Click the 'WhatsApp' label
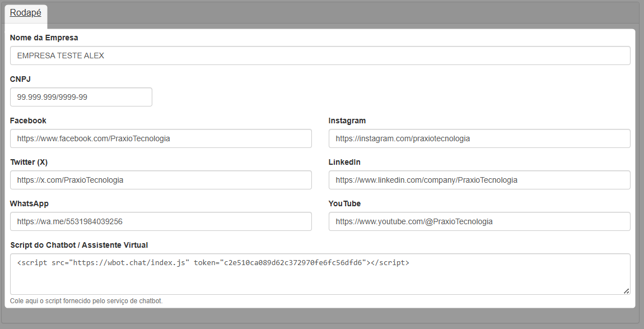 tap(29, 204)
